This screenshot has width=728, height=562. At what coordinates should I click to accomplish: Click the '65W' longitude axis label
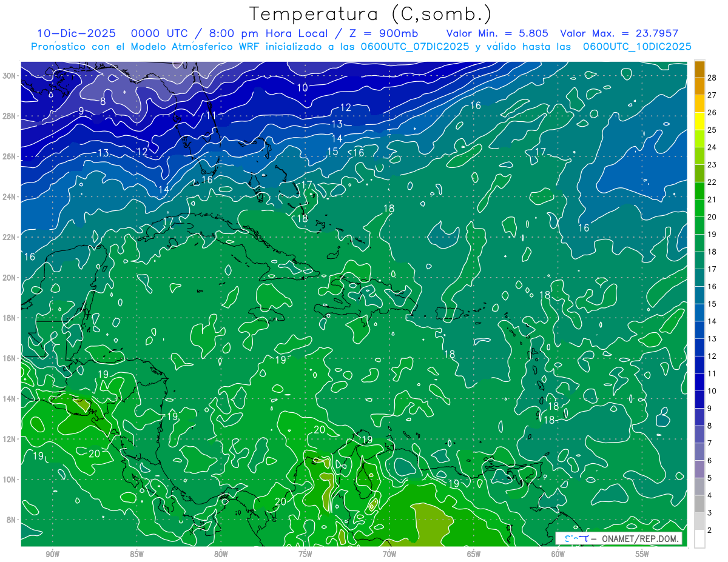(474, 554)
